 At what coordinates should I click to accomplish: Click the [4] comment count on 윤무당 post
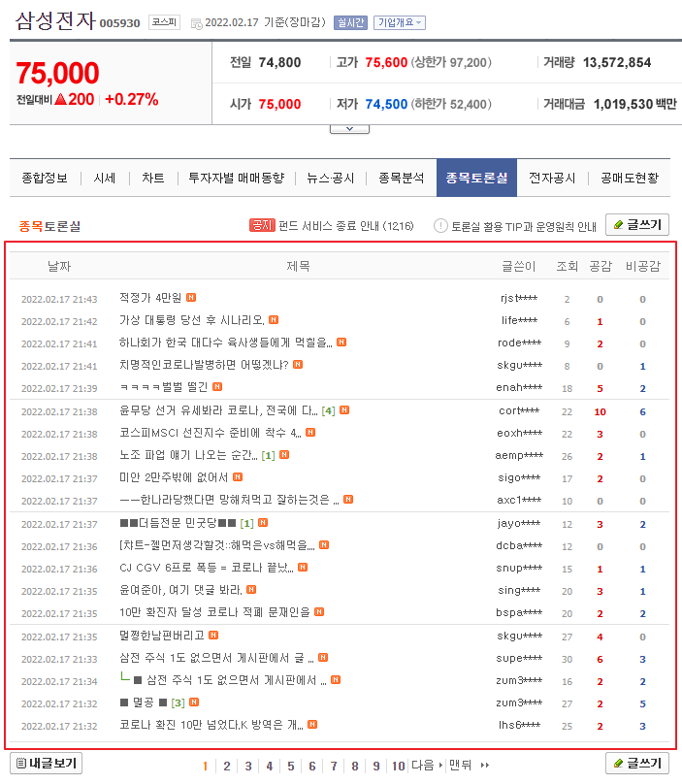click(x=328, y=411)
